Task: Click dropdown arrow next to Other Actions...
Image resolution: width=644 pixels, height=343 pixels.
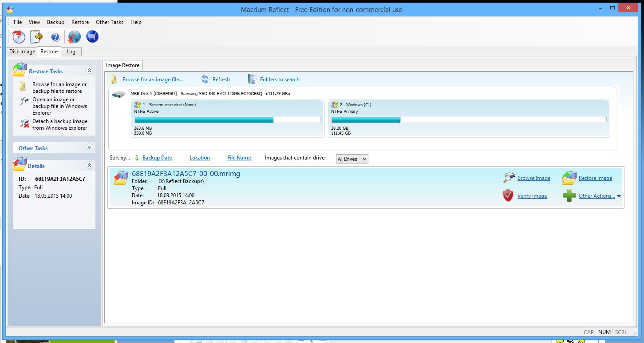Action: (x=619, y=196)
